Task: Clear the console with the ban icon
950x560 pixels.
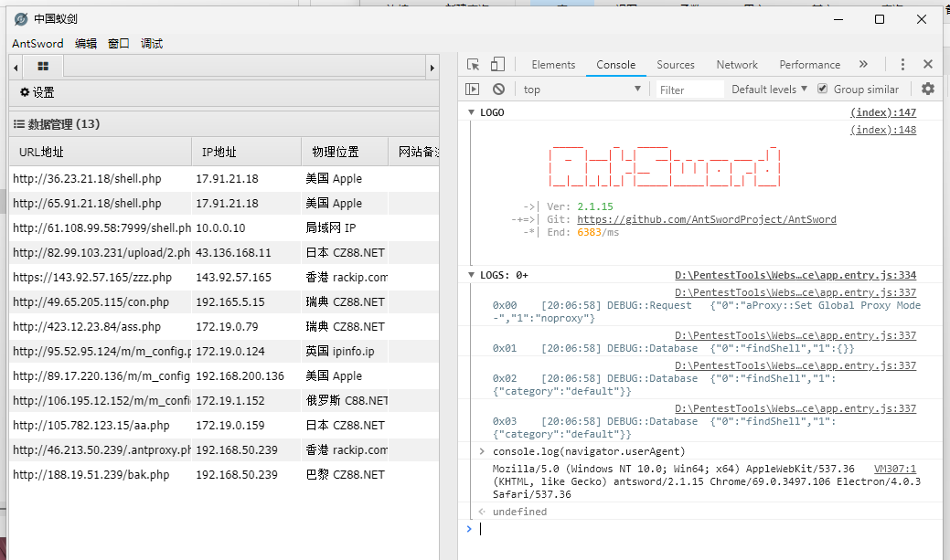Action: click(498, 90)
